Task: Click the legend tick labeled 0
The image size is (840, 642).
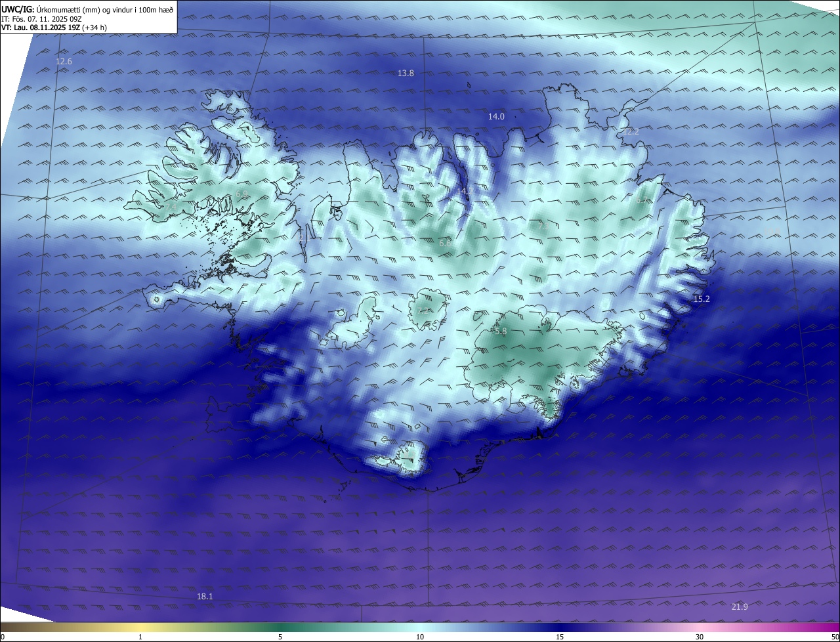Action: click(x=3, y=637)
